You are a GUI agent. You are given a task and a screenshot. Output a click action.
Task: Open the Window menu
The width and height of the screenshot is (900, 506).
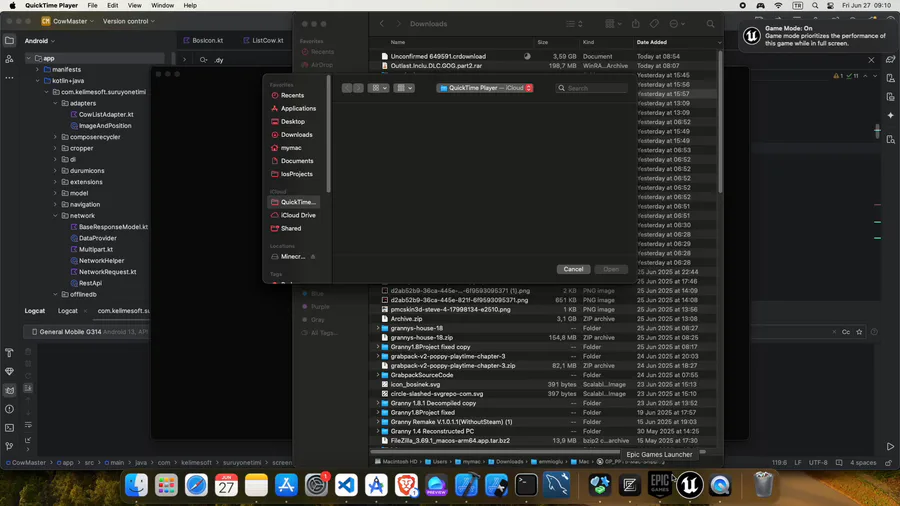coord(162,5)
